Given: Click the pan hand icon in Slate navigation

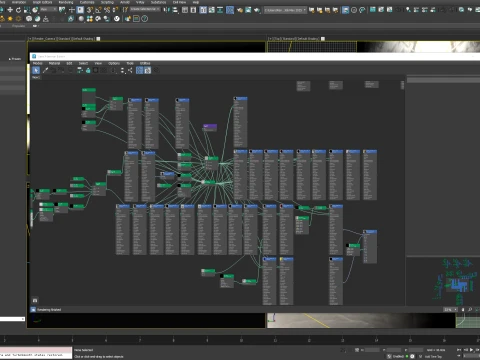Looking at the screenshot, I should (463, 310).
